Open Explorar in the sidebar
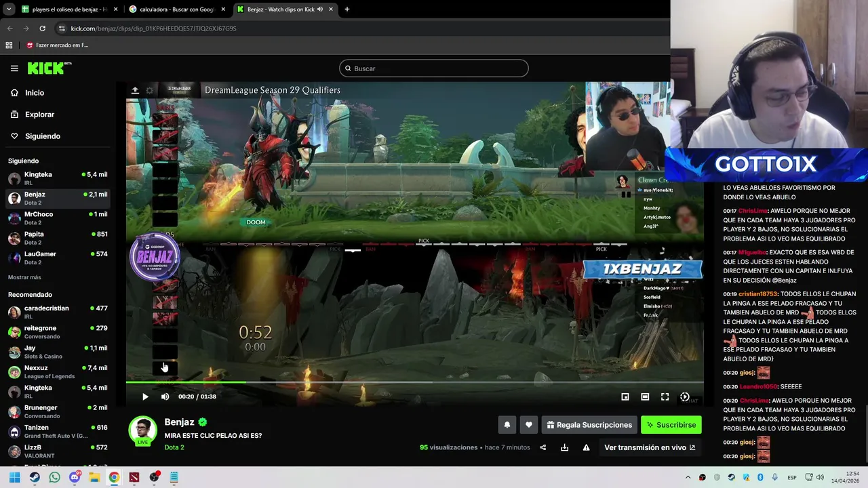 pos(58,115)
